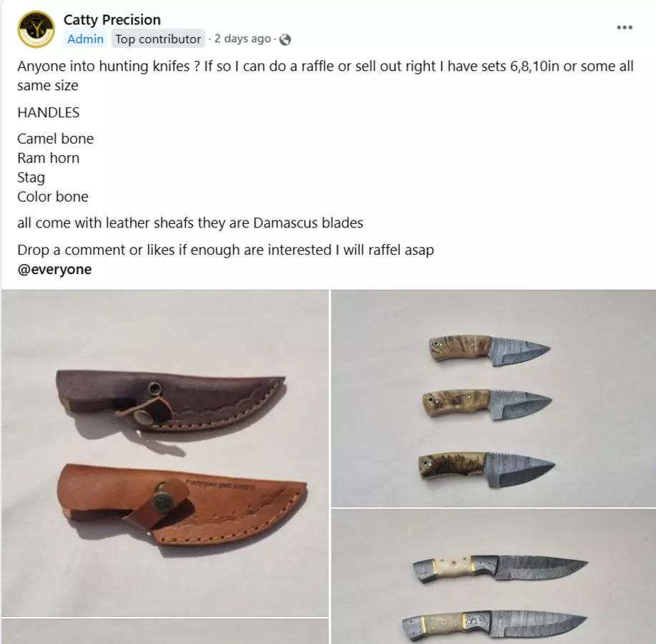This screenshot has height=644, width=656.
Task: Click the 'HANDLES' heading in the post
Action: coord(48,112)
